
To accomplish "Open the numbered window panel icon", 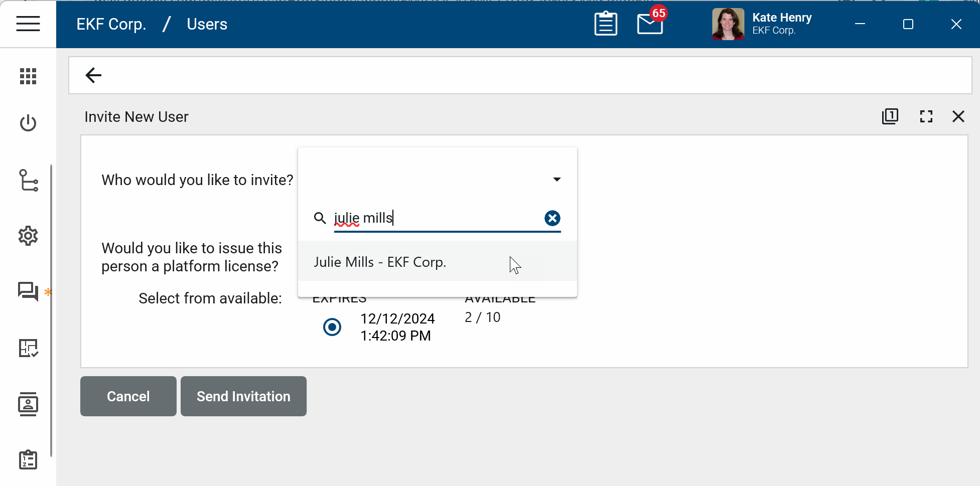I will pyautogui.click(x=890, y=116).
